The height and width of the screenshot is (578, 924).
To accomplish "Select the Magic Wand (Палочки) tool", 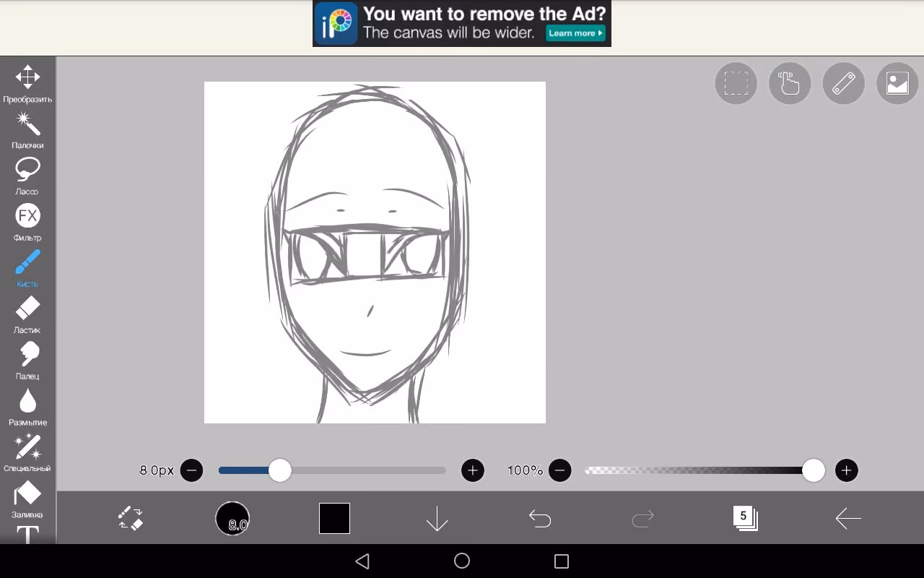I will point(27,129).
